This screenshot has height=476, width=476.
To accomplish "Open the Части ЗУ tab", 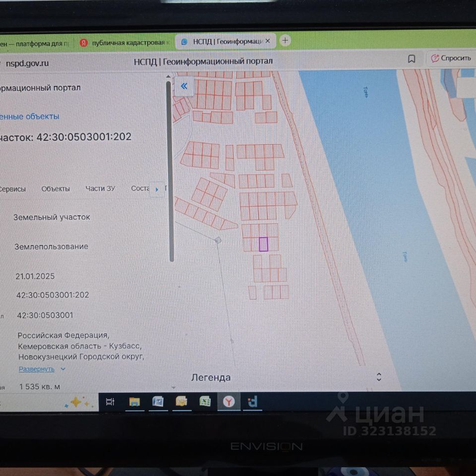I will coord(100,188).
